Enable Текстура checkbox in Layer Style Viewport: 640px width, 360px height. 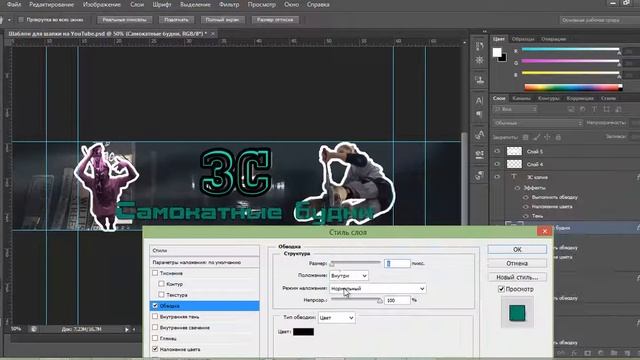coord(162,294)
